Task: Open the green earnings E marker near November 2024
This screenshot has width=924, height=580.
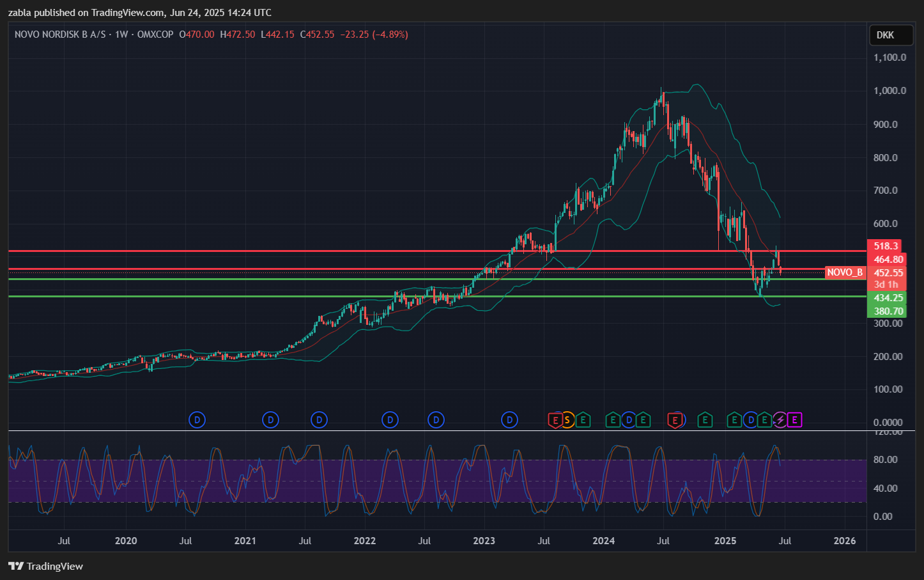Action: 705,420
